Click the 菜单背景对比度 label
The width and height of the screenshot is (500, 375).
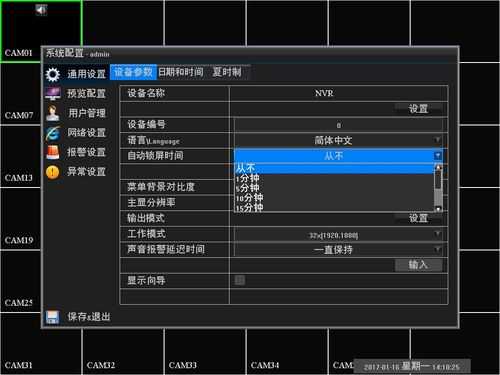(161, 187)
